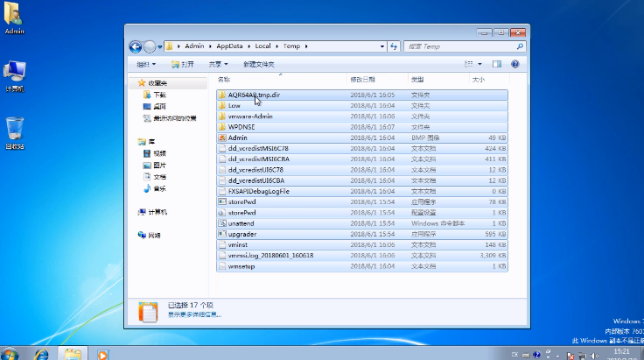Select Admin in the address breadcrumb
This screenshot has height=360, width=644.
pyautogui.click(x=194, y=46)
